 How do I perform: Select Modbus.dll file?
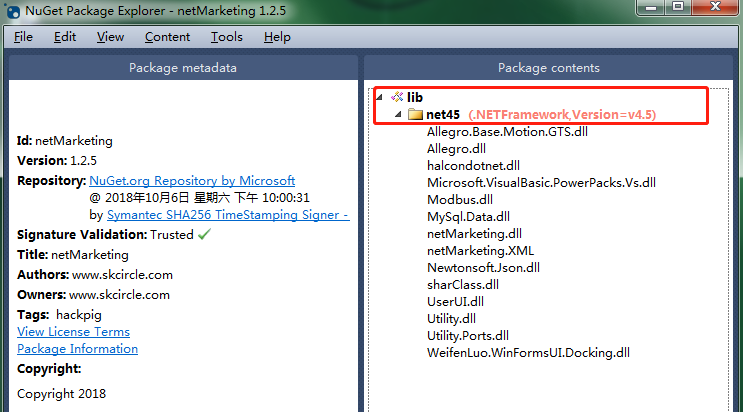coord(460,200)
